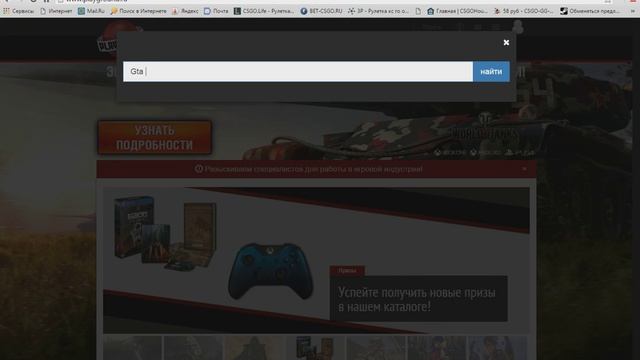Open the 'Главная | CSGOHou...' bookmark

(457, 11)
